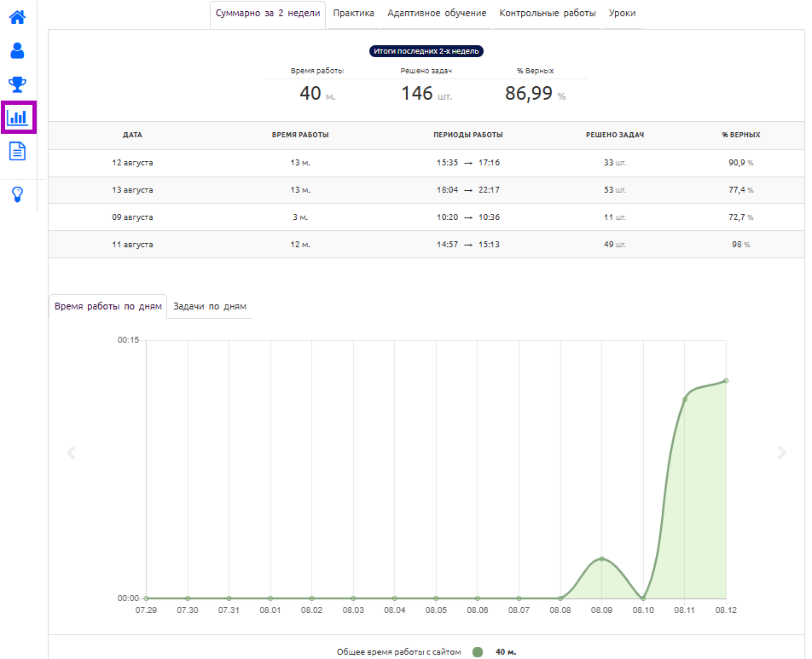Open the lightbulb hints icon
This screenshot has width=812, height=659.
[18, 194]
